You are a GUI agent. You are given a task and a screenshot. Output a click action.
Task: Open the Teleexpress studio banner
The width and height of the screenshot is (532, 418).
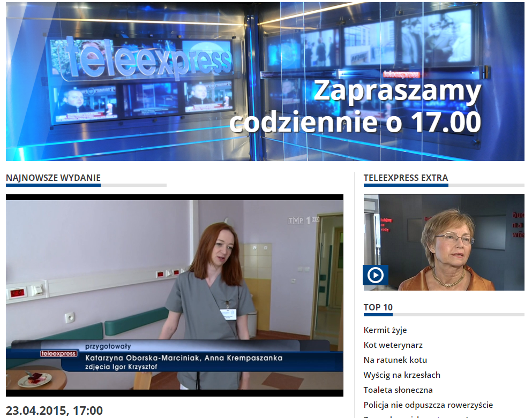(x=265, y=81)
